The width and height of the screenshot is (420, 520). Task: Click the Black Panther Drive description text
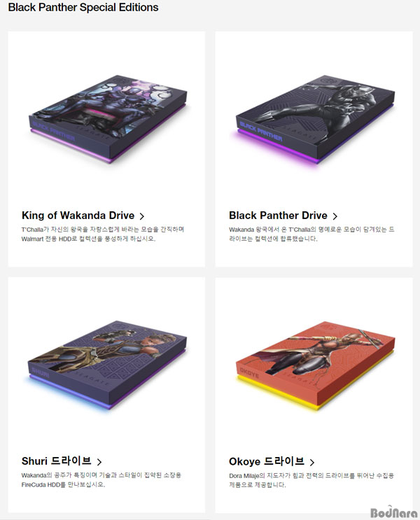(x=311, y=234)
